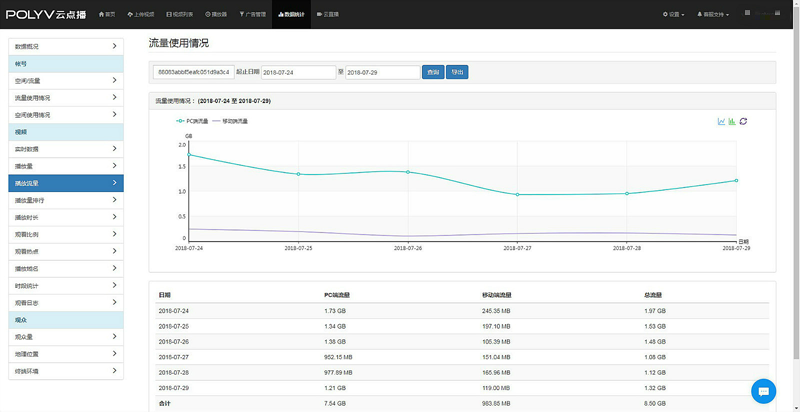The image size is (800, 412).
Task: Open the 帮助文档 dropdown menu
Action: [x=712, y=14]
